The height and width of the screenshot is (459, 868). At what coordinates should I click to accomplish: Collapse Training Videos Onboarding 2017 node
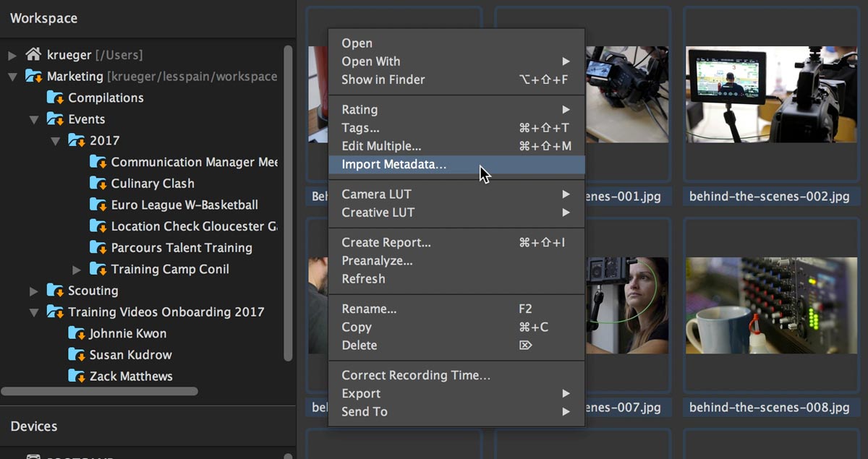click(x=34, y=312)
